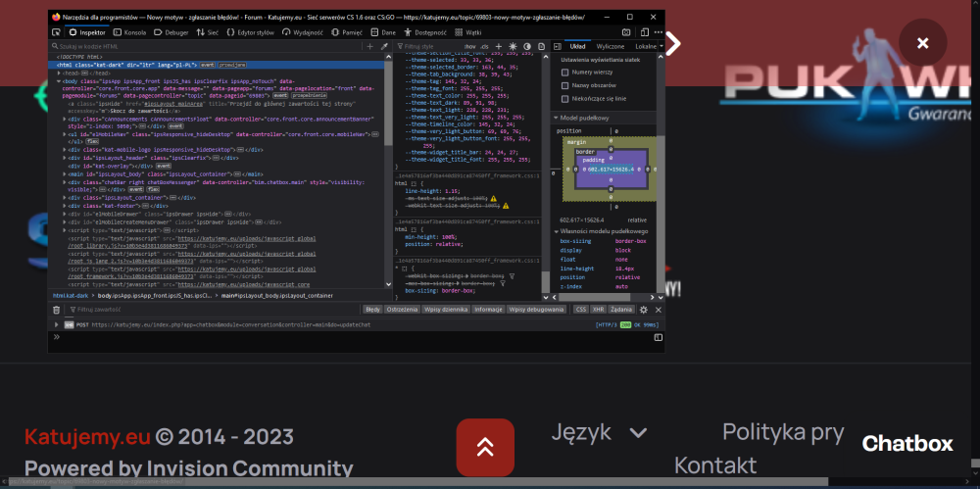Toggle the .cls classes panel
Screen dimensions: 980x489
tap(485, 46)
